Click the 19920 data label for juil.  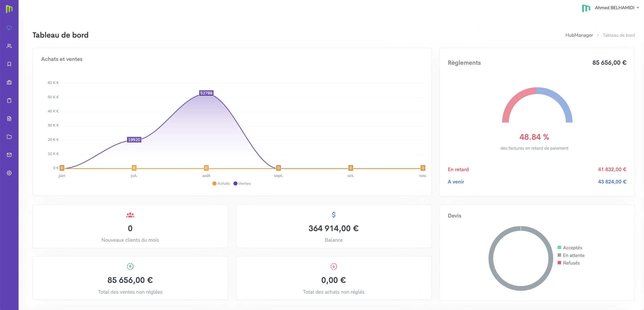[x=134, y=140]
